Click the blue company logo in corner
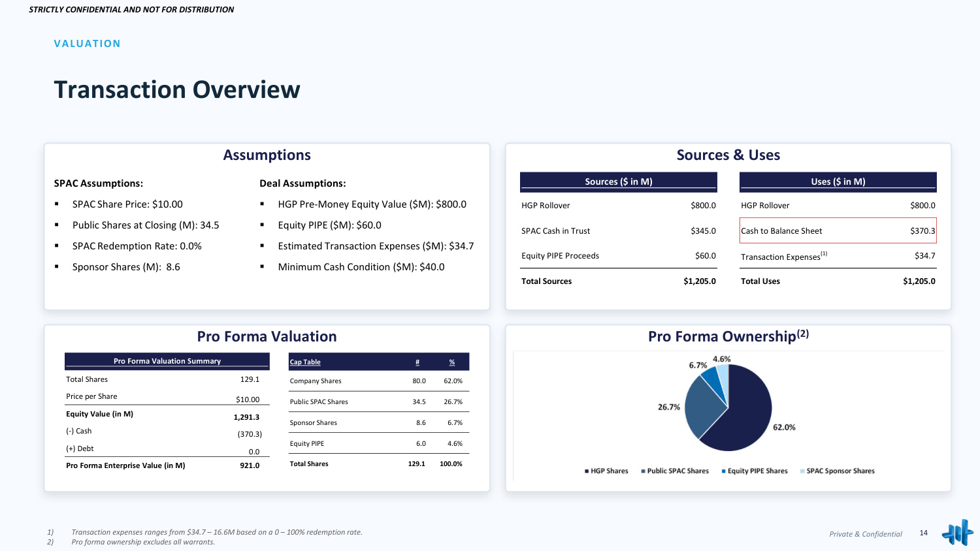The height and width of the screenshot is (551, 980). (x=957, y=533)
